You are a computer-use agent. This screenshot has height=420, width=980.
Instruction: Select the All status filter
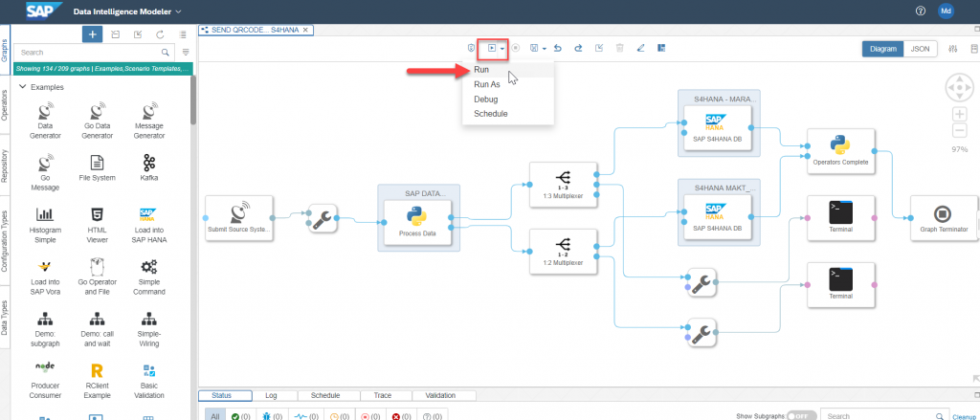click(x=215, y=415)
